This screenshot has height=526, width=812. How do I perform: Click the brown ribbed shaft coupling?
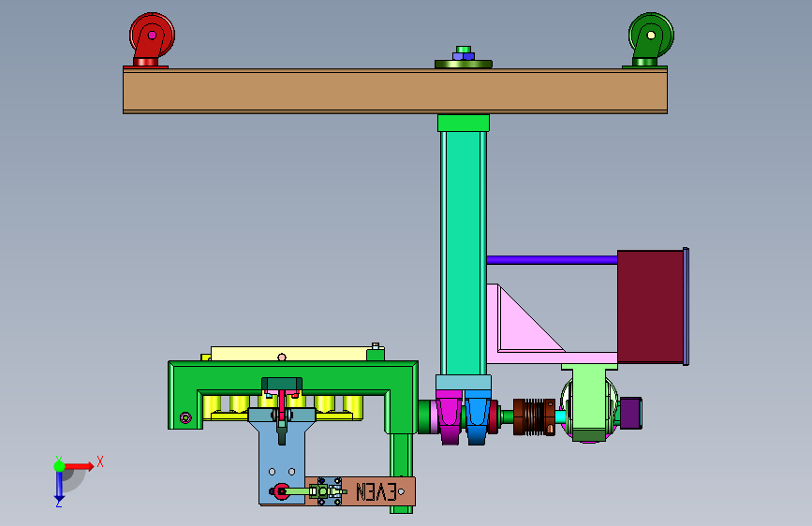coord(535,416)
